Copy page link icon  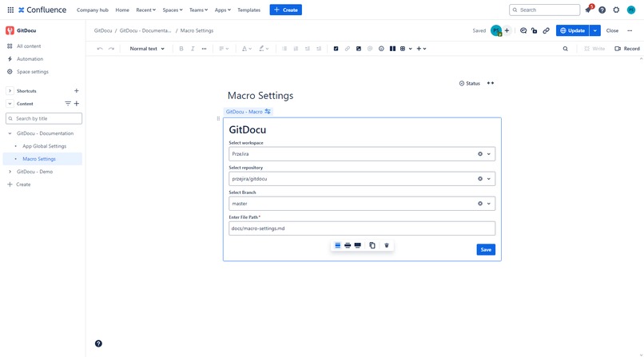click(x=547, y=30)
